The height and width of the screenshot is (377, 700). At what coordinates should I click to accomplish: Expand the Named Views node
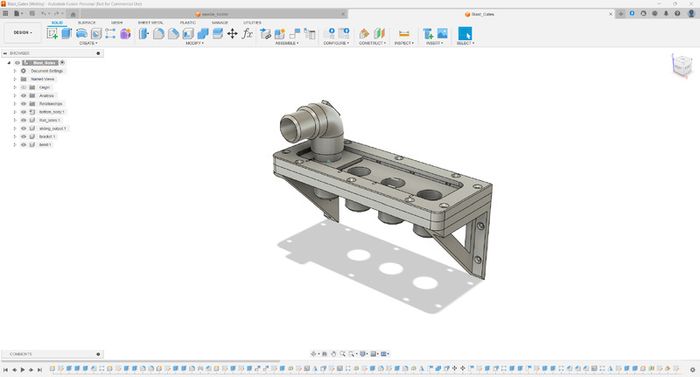(15, 79)
